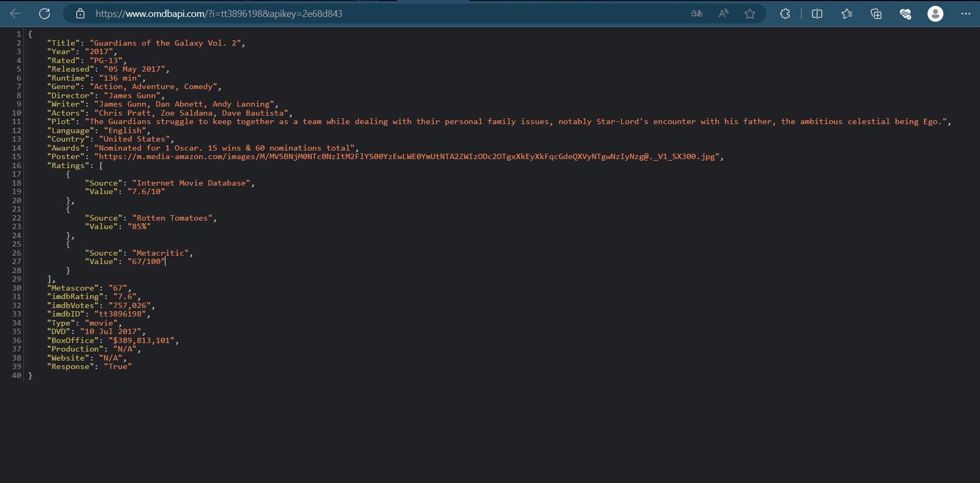
Task: Go back with the browser back arrow
Action: (x=15, y=14)
